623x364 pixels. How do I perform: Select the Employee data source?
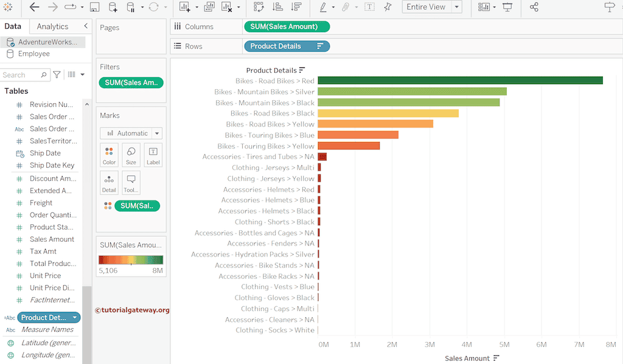click(x=33, y=53)
